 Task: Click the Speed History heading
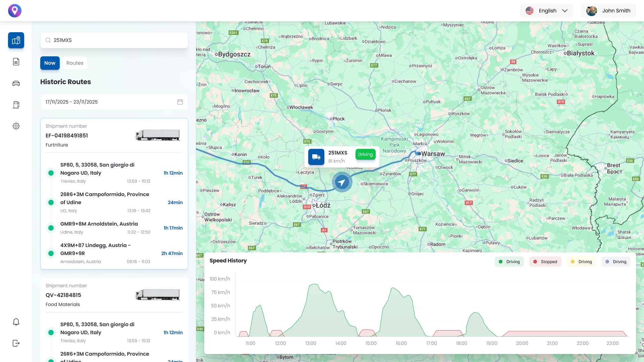tap(228, 261)
